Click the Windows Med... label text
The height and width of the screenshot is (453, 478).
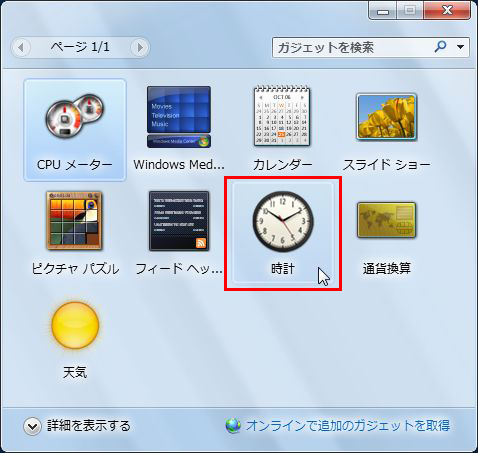click(179, 165)
